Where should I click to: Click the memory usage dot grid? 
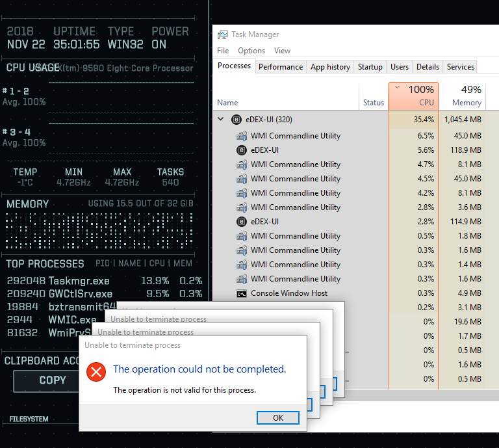coord(99,231)
